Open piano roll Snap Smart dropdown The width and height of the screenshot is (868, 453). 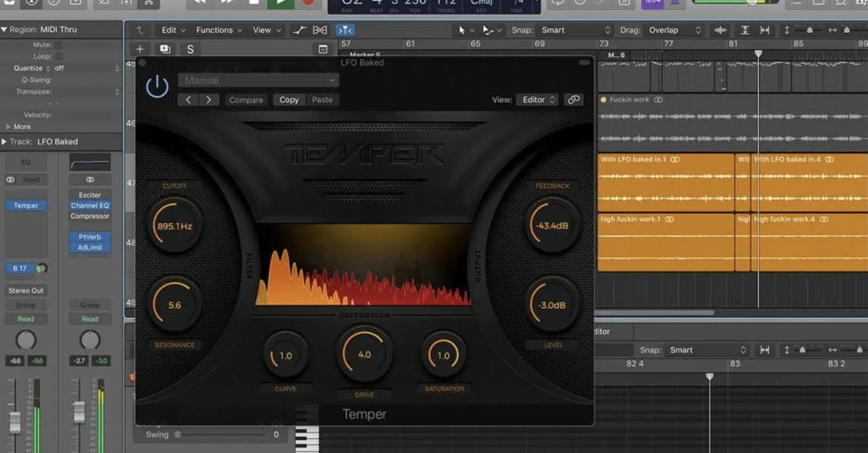pyautogui.click(x=708, y=350)
